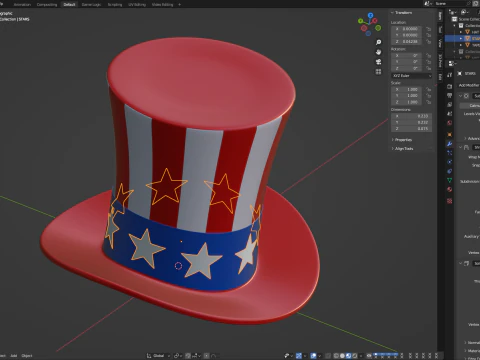The image size is (480, 360).
Task: Open the Output properties printer icon
Action: pyautogui.click(x=449, y=96)
